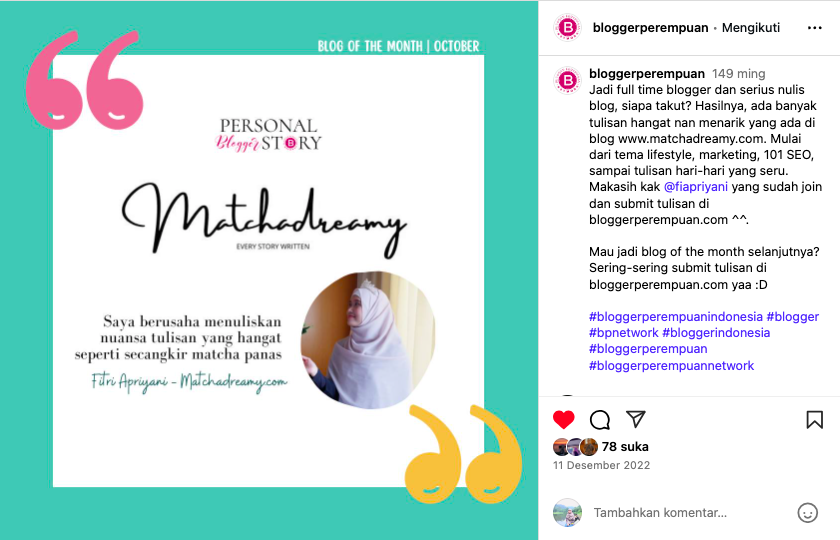Image resolution: width=840 pixels, height=540 pixels.
Task: Open the #bloggerindonesia hashtag
Action: click(x=716, y=333)
